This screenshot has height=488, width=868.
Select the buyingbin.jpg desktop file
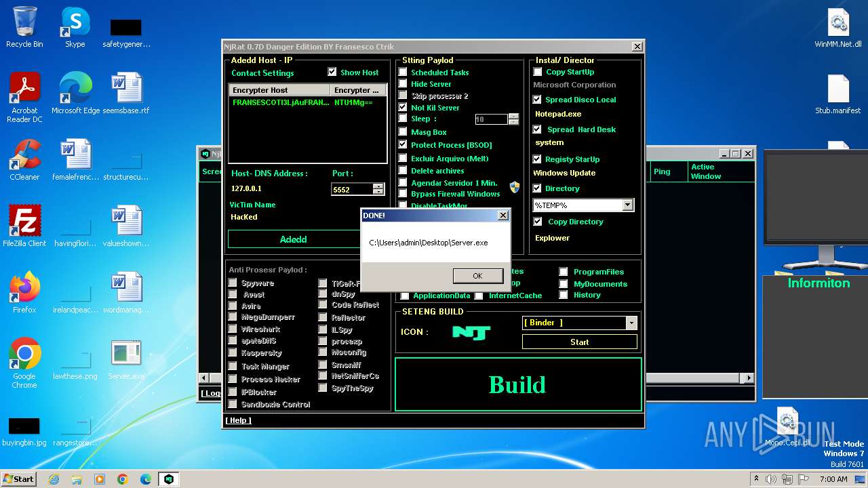[x=24, y=432]
